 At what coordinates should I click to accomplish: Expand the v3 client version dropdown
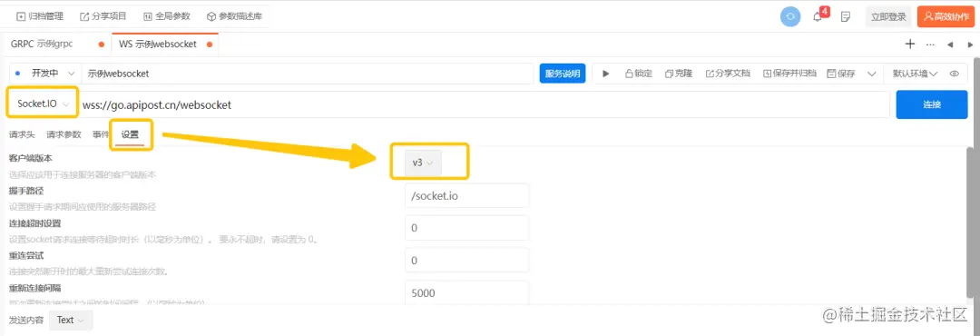click(x=423, y=162)
